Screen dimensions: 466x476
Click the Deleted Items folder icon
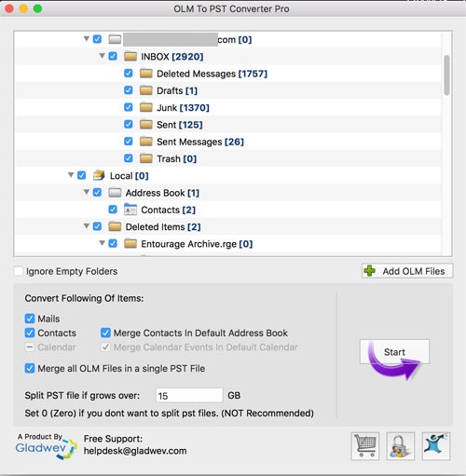click(x=115, y=226)
